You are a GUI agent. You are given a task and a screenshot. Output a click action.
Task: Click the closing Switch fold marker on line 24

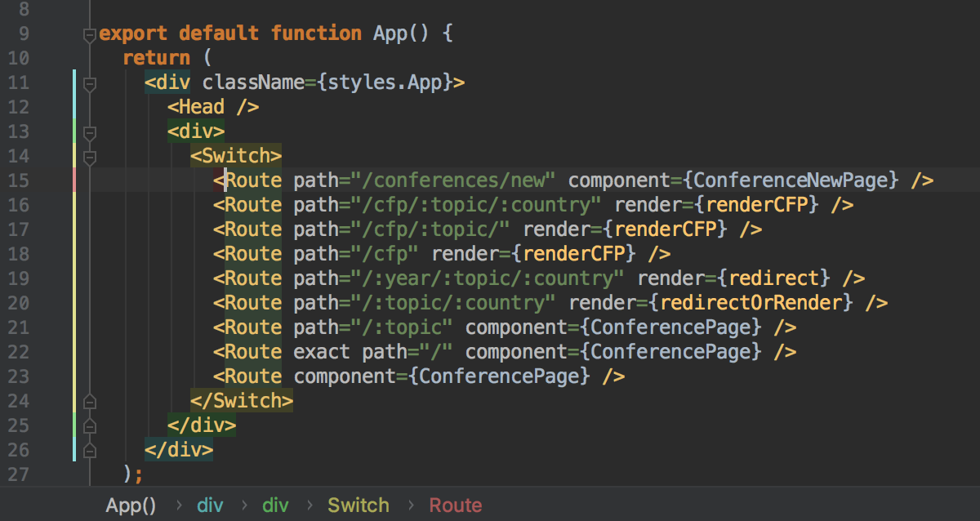[90, 401]
